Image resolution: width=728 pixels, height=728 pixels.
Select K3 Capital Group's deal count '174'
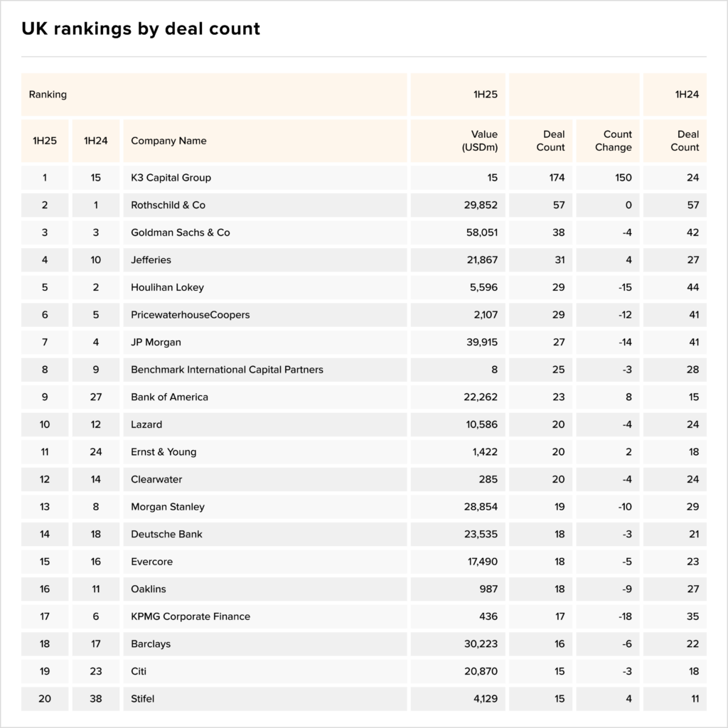pos(557,178)
